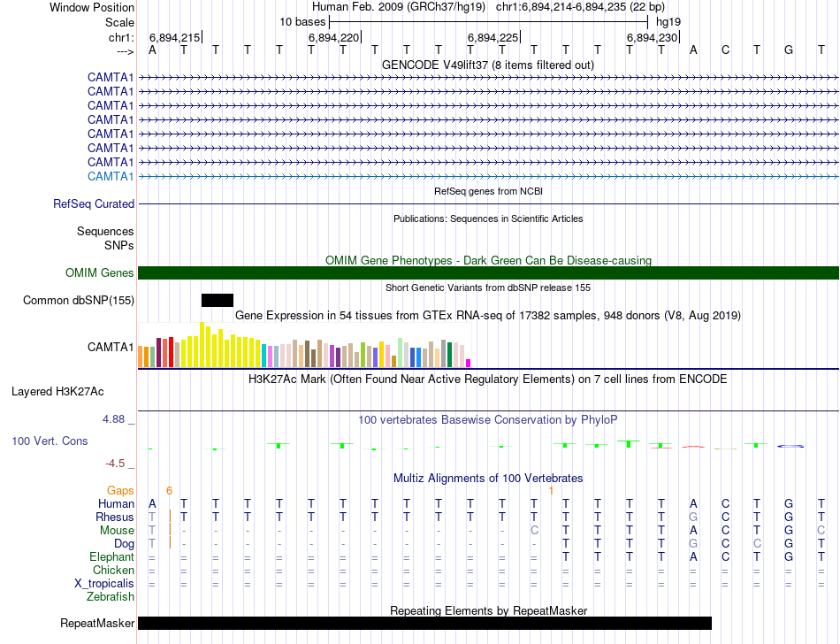
Task: Click the 'Human' alignment row label
Action: (116, 504)
